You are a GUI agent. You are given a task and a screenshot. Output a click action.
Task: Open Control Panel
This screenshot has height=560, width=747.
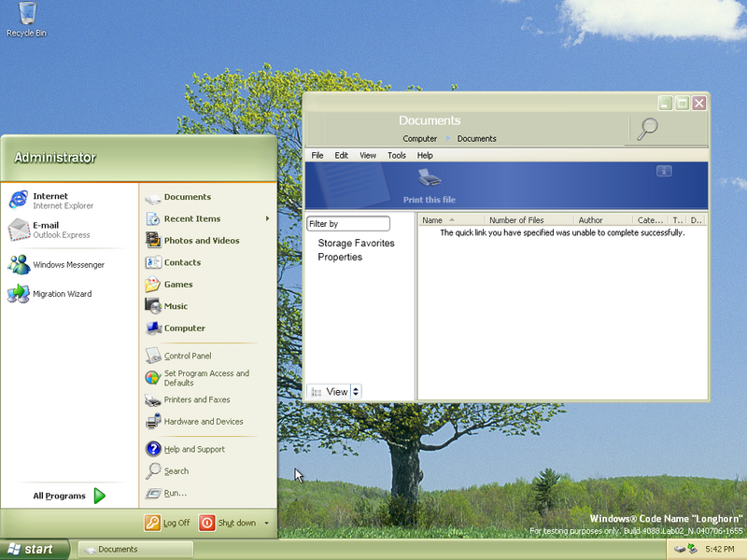pos(187,356)
